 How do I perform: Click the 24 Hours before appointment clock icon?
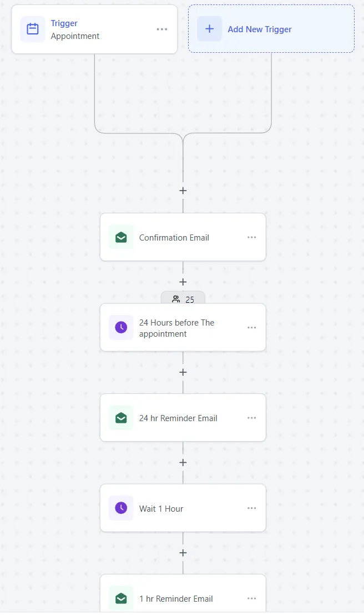pos(121,328)
